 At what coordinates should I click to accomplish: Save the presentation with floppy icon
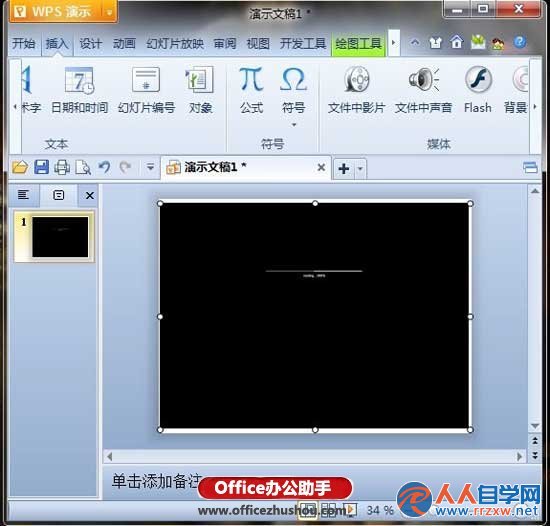pyautogui.click(x=41, y=167)
